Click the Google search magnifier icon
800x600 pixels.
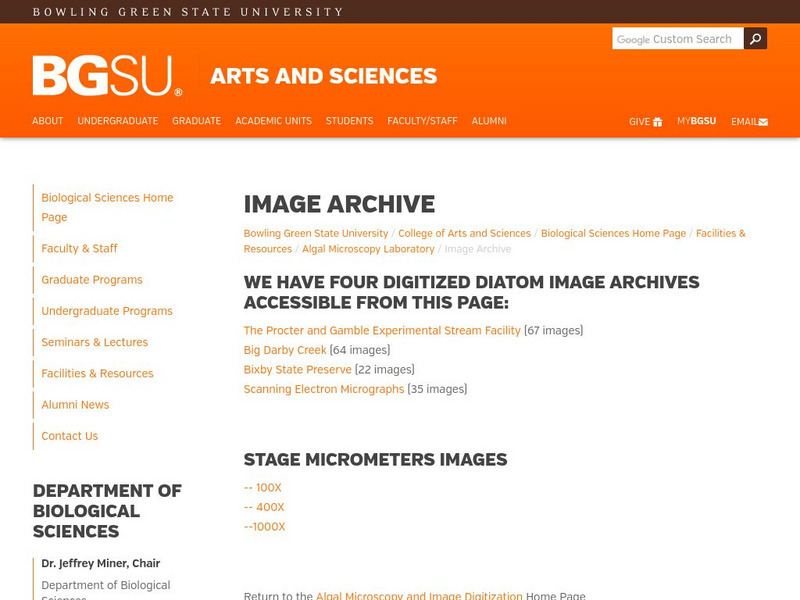click(755, 38)
